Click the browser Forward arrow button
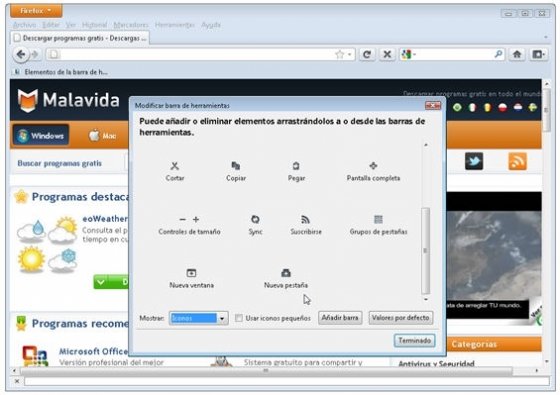Image resolution: width=560 pixels, height=395 pixels. coord(35,54)
